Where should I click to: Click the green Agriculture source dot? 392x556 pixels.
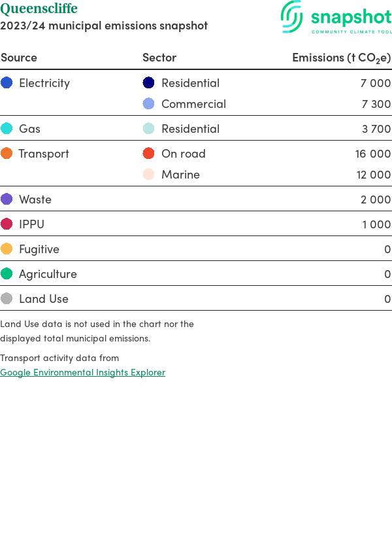[7, 274]
